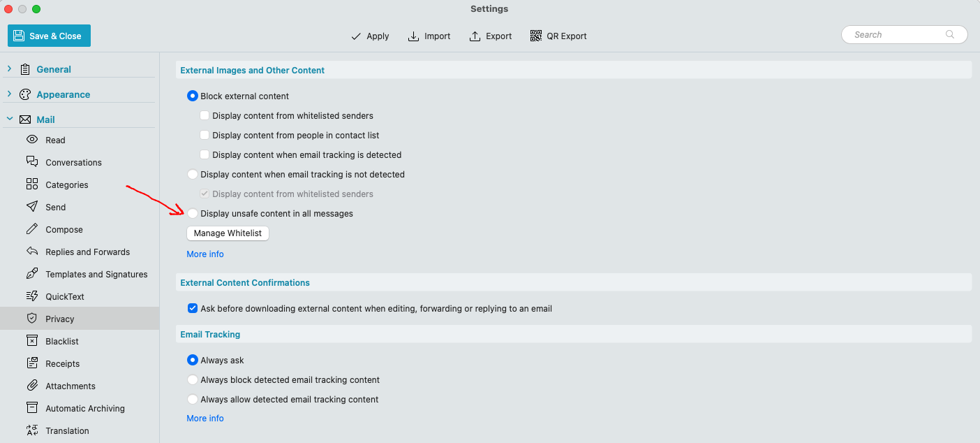Open QuickText via its lightning icon
Screen dimensions: 980x443
point(32,296)
